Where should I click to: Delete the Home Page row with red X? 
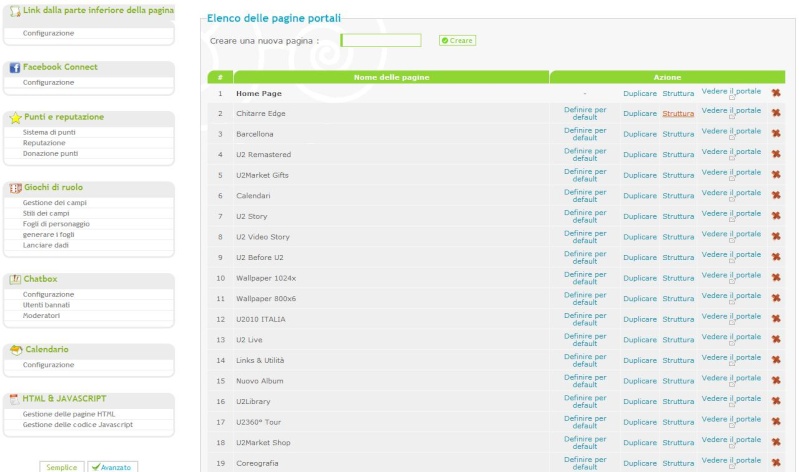click(776, 93)
